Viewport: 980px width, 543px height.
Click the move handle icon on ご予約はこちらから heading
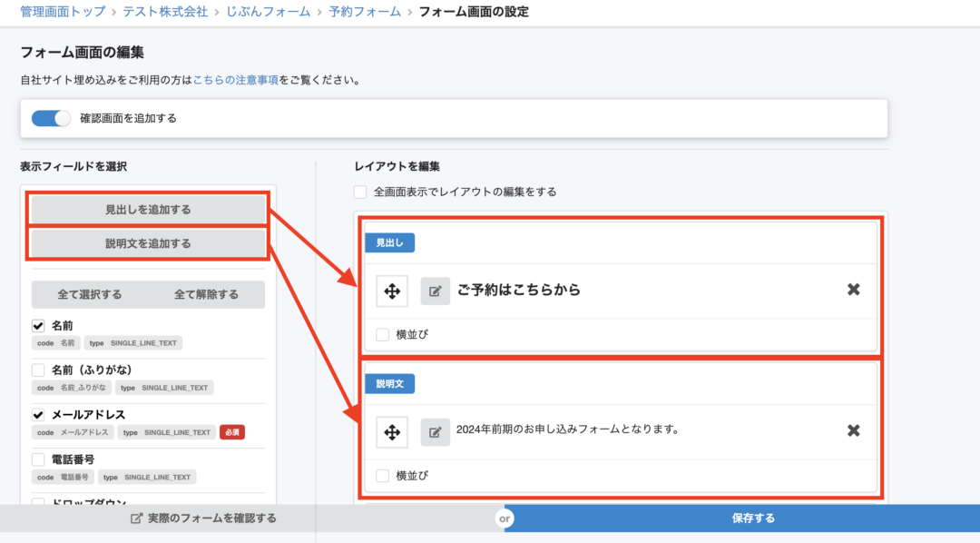pyautogui.click(x=391, y=291)
